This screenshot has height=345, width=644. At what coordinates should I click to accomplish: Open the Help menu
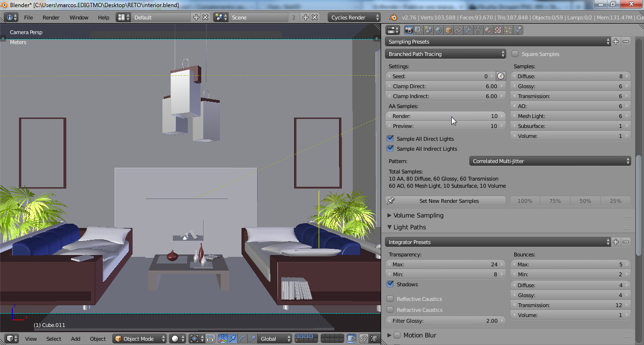tap(104, 18)
